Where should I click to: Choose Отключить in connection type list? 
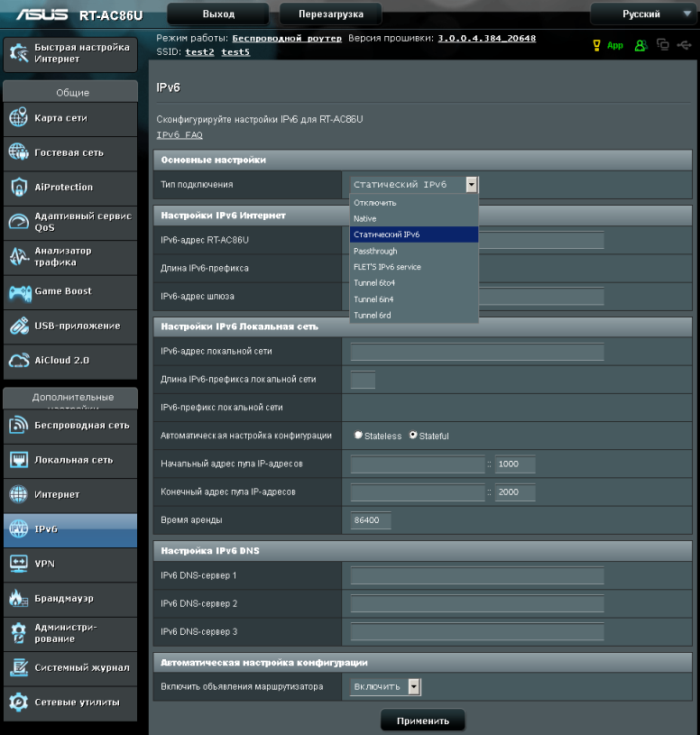pos(414,203)
